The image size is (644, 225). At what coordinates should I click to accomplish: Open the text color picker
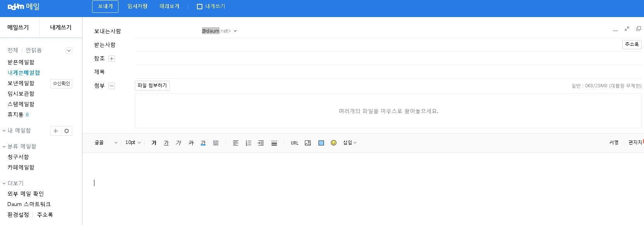(203, 143)
